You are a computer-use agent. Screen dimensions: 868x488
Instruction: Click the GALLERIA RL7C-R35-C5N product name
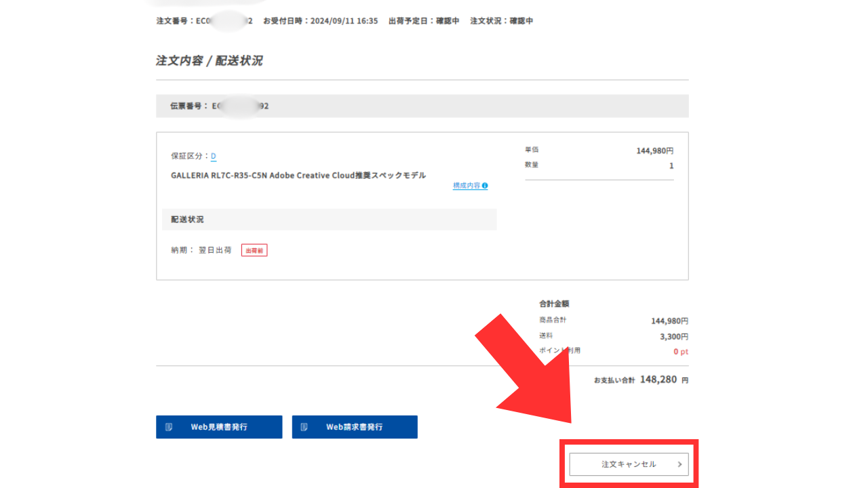point(298,175)
